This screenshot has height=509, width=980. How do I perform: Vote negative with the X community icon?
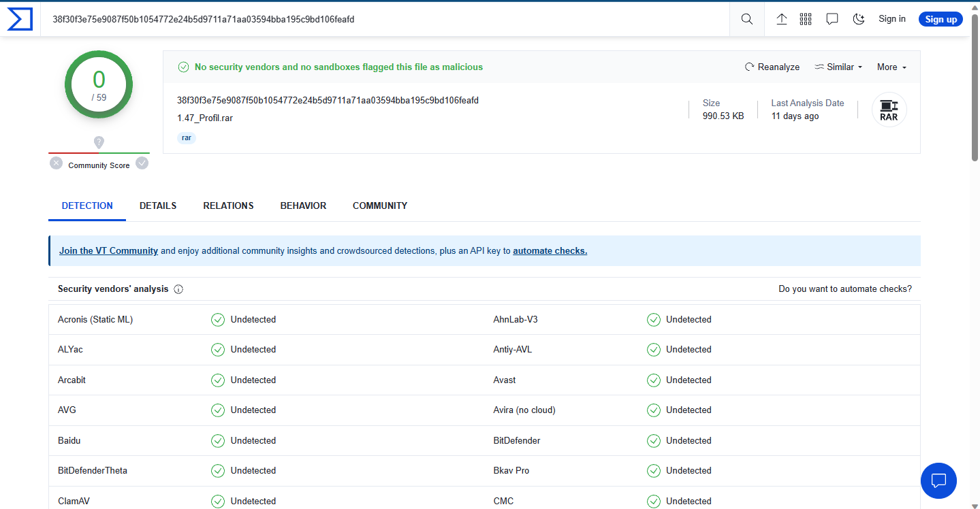pyautogui.click(x=56, y=163)
